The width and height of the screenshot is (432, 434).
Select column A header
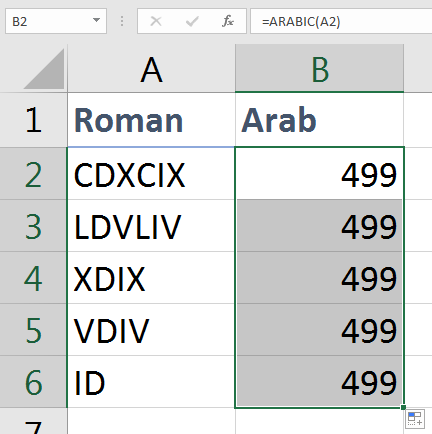click(151, 69)
